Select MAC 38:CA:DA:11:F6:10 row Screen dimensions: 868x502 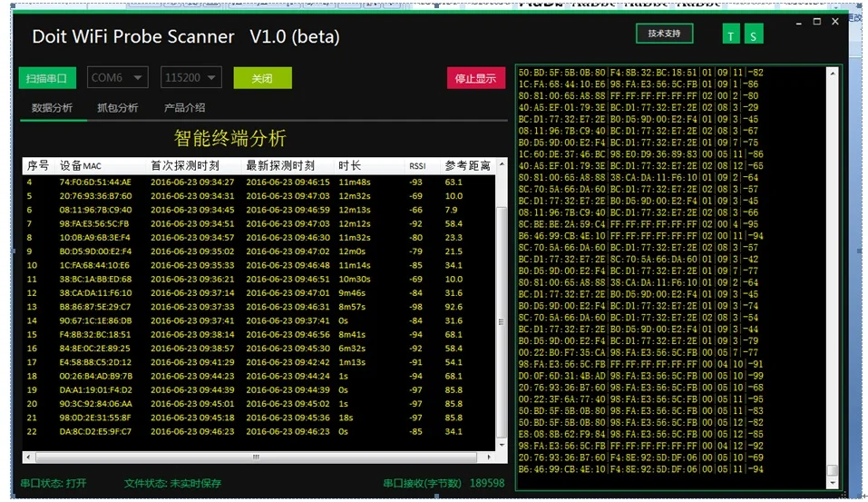[258, 293]
